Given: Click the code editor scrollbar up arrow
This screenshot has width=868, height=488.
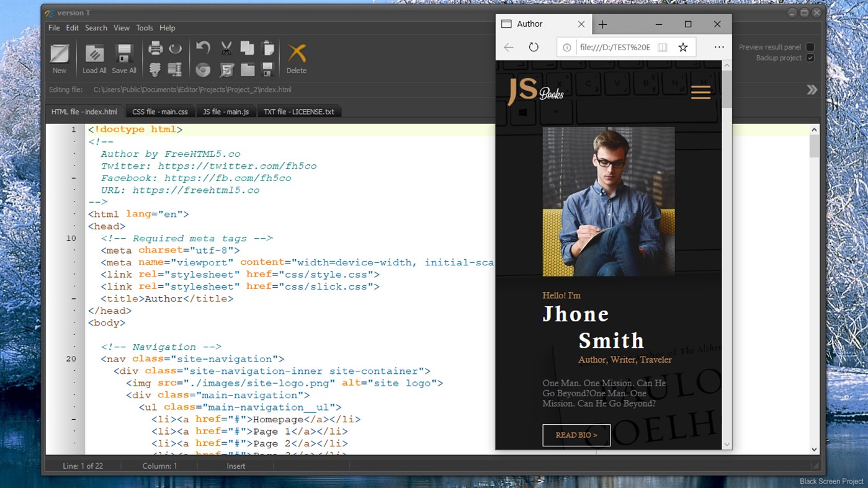Looking at the screenshot, I should 814,130.
